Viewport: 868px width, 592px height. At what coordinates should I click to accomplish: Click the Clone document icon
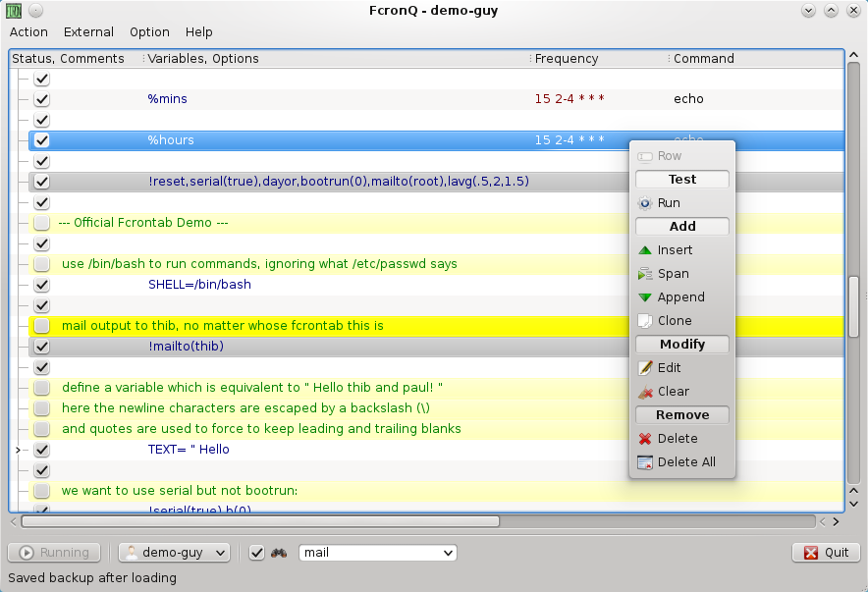click(x=645, y=321)
